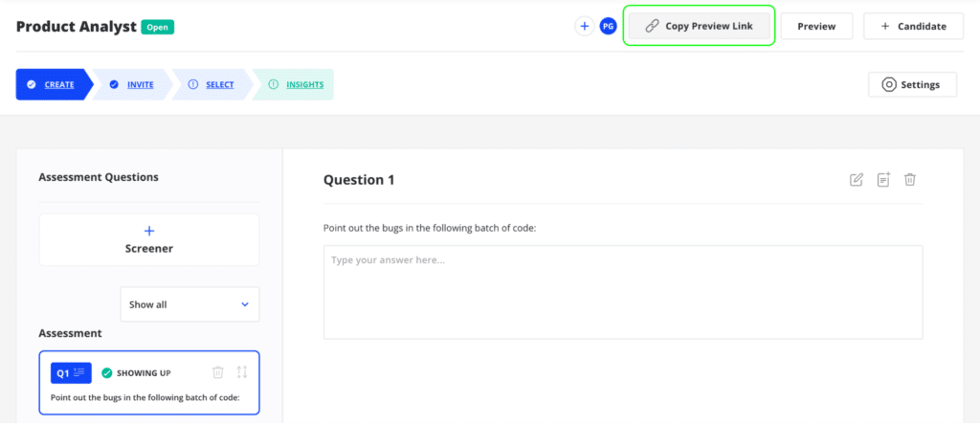Open the INSIGHTS step
980x424 pixels.
coord(294,84)
